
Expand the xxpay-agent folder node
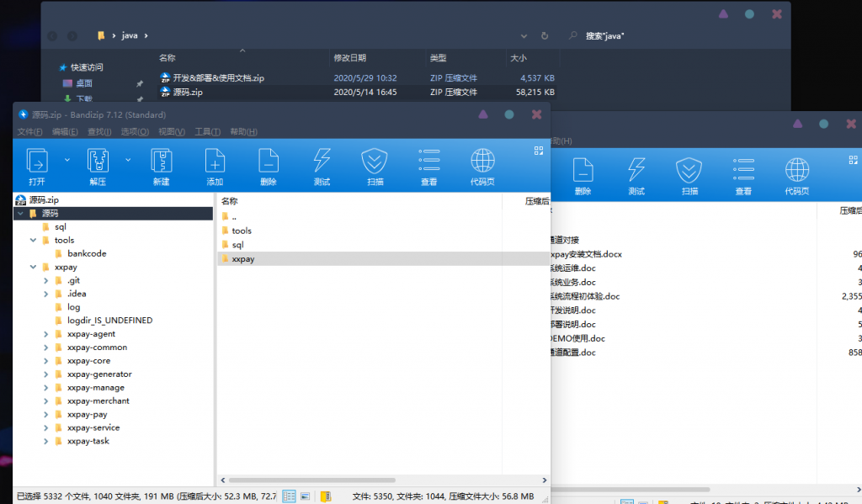(x=46, y=334)
